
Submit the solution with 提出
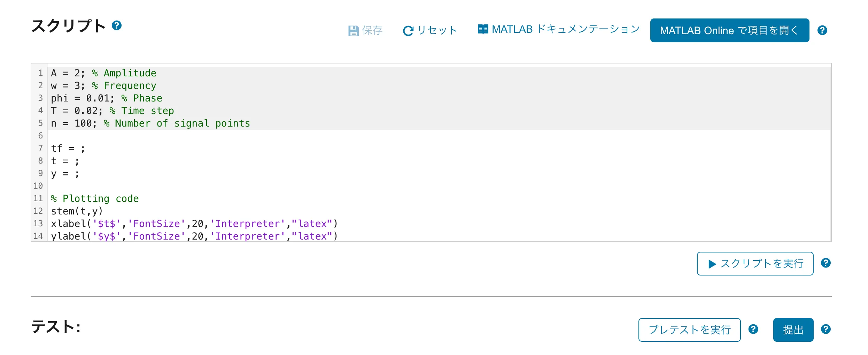pyautogui.click(x=793, y=330)
